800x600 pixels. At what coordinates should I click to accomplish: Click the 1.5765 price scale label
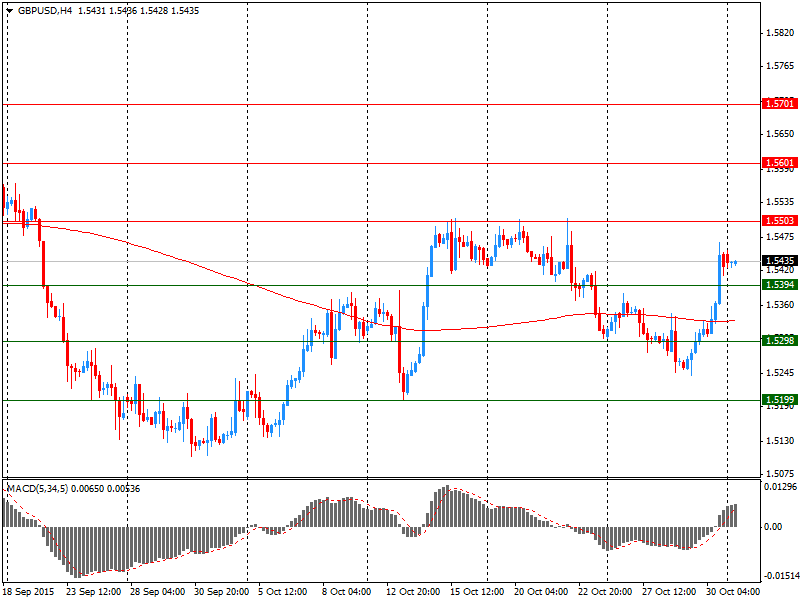[781, 66]
